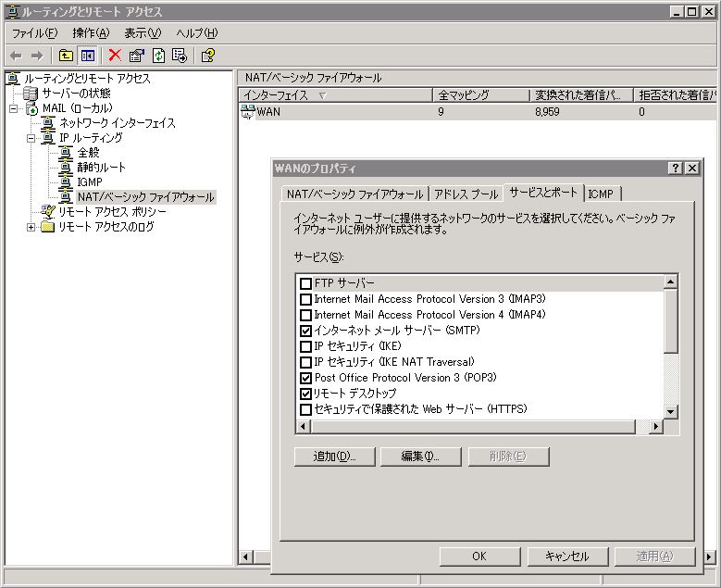Click the red X delete toolbar icon
This screenshot has height=588, width=721.
tap(115, 56)
